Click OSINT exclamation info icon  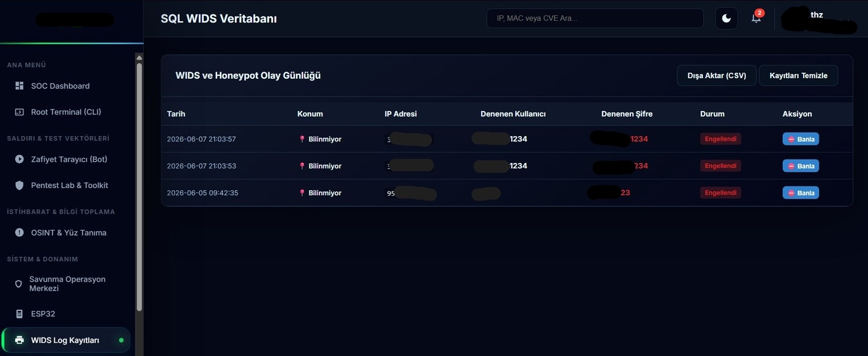click(x=19, y=232)
